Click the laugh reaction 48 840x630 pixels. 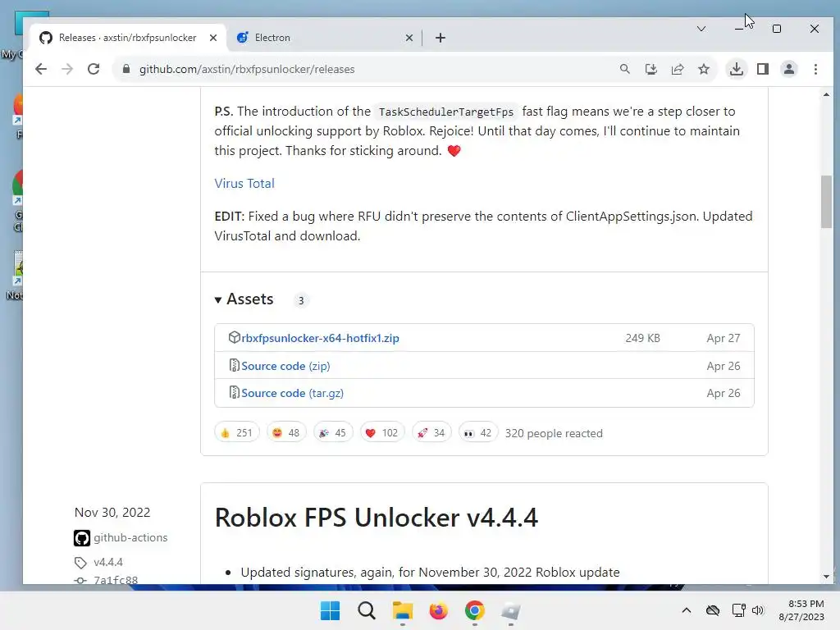tap(286, 432)
